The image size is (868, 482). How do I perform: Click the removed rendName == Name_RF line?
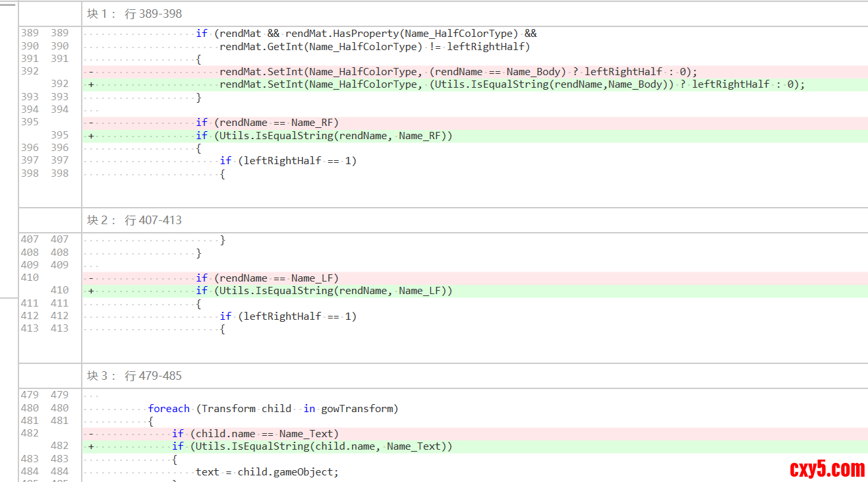267,123
